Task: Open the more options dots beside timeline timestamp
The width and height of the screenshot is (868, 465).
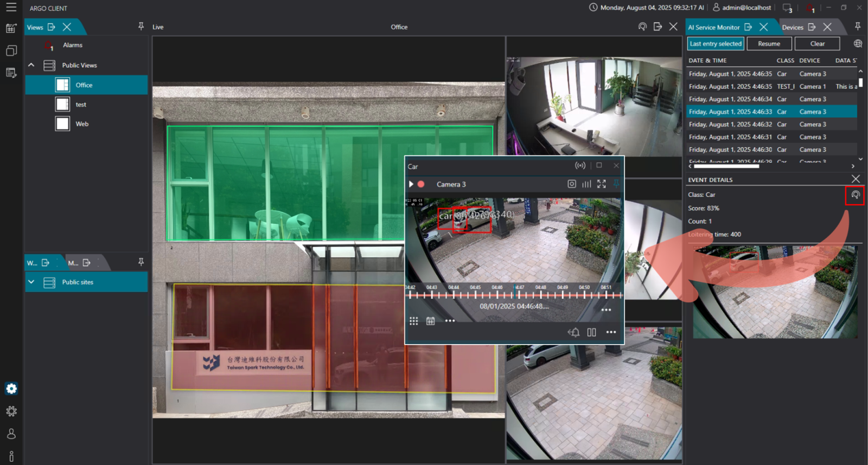Action: pos(606,310)
